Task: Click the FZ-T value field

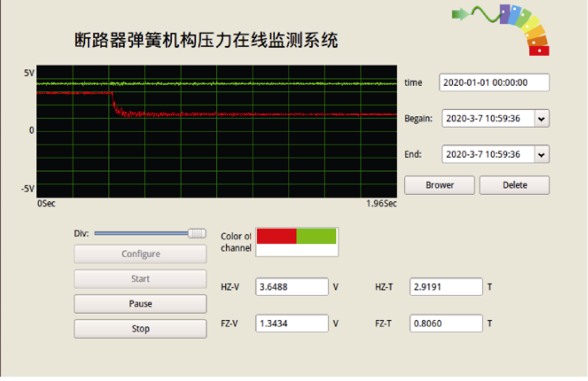Action: coord(446,323)
